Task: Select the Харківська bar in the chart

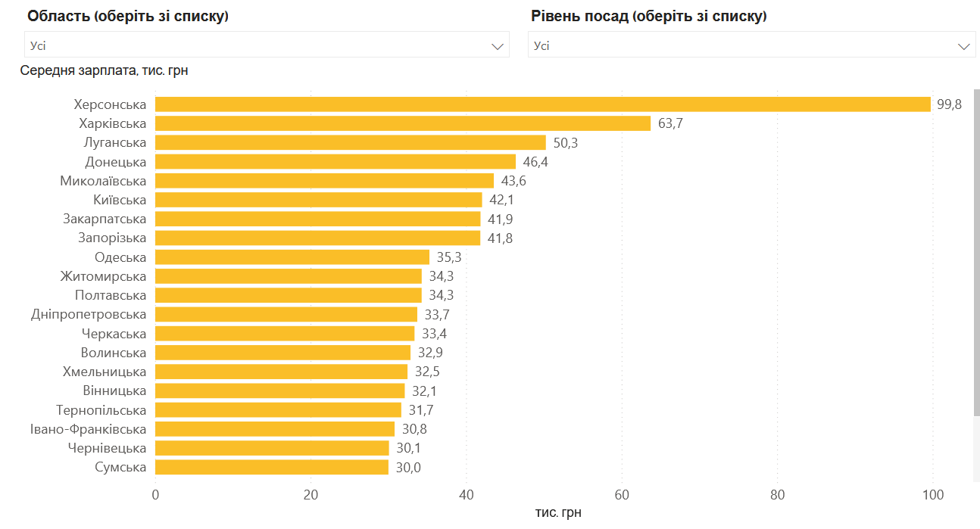Action: click(403, 123)
